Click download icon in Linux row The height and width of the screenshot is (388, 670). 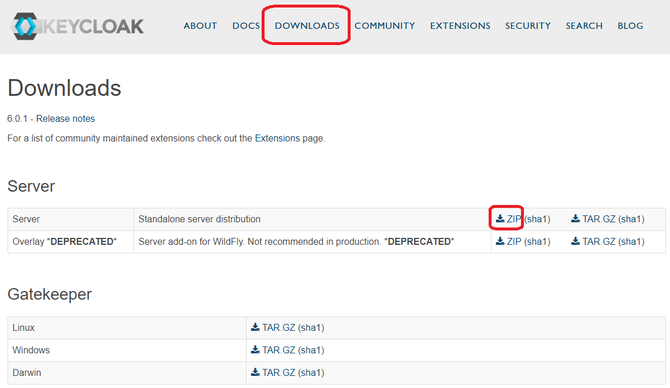click(255, 327)
